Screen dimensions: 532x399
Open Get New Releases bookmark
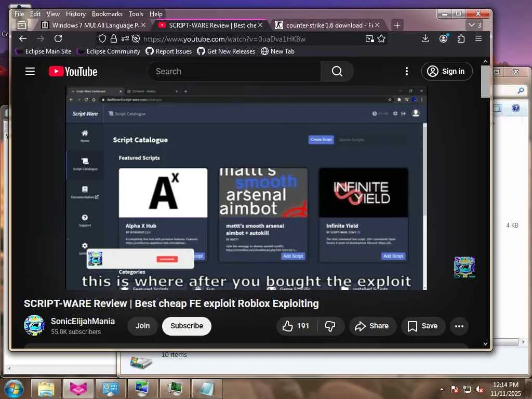(226, 51)
